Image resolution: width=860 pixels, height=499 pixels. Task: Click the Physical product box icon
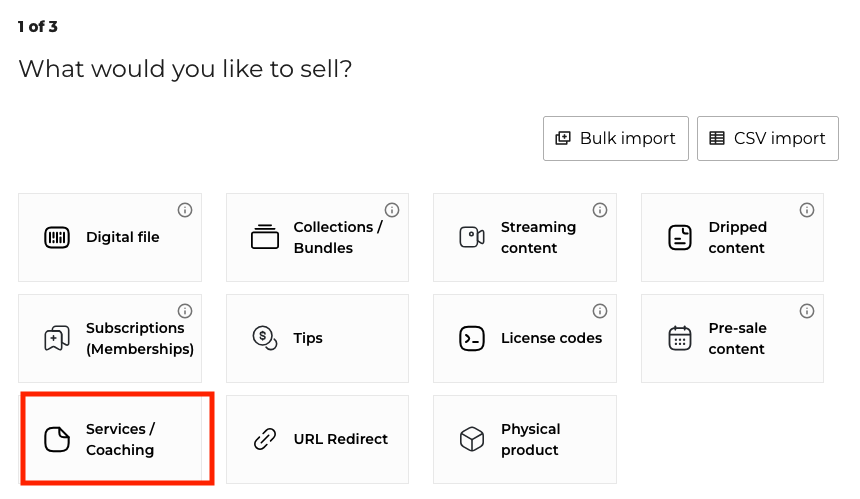(x=471, y=439)
